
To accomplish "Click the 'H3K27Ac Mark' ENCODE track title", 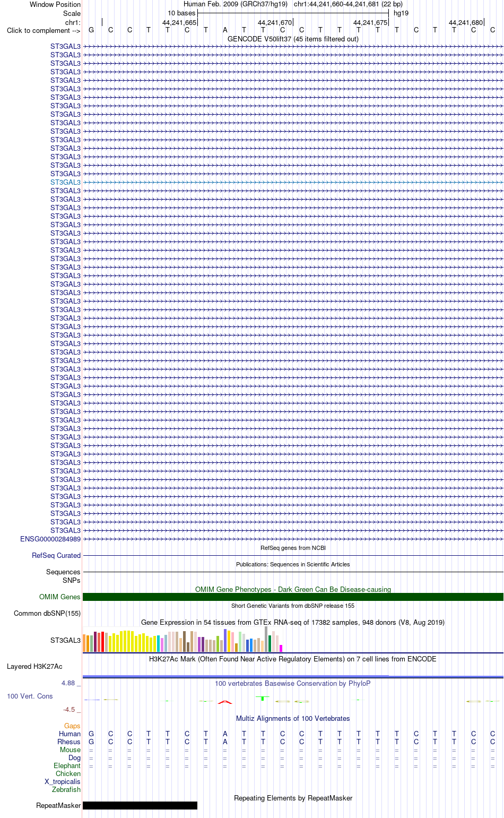I will [x=293, y=659].
